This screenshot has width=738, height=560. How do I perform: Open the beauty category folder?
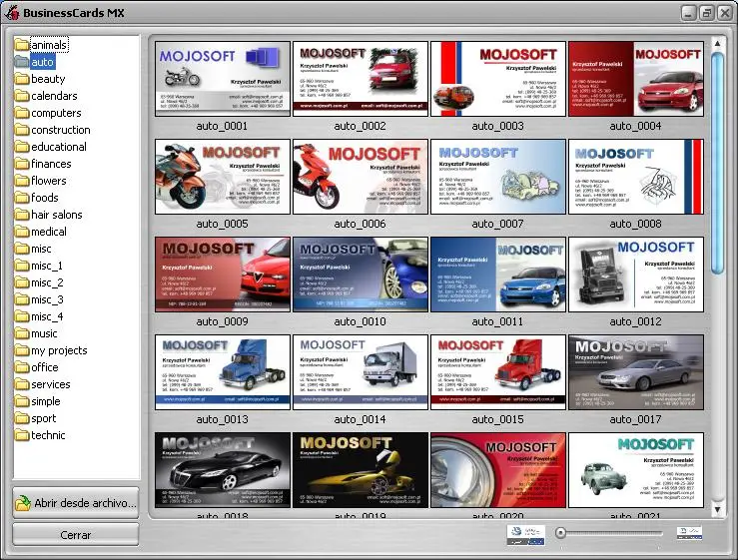pyautogui.click(x=40, y=79)
